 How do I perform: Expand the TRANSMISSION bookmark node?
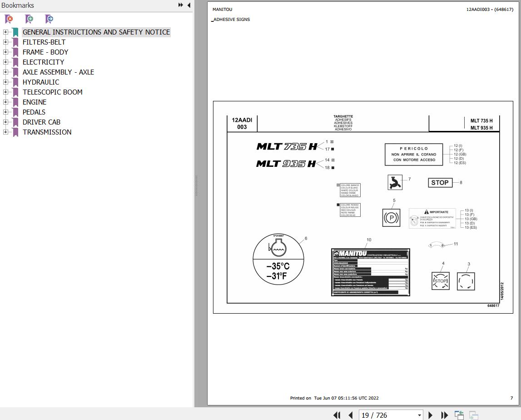(x=5, y=132)
